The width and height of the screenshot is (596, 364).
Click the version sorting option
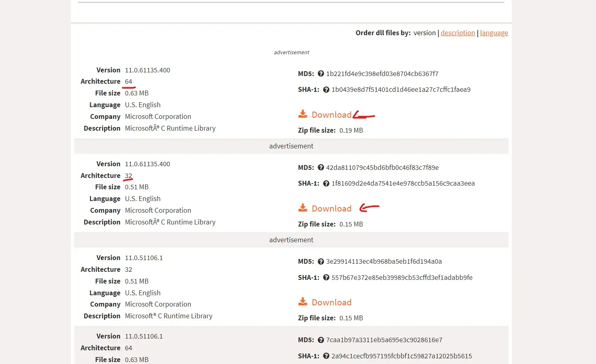424,33
